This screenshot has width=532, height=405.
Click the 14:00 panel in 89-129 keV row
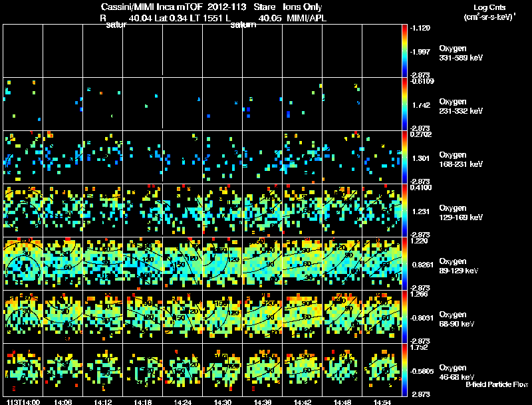coord(23,263)
